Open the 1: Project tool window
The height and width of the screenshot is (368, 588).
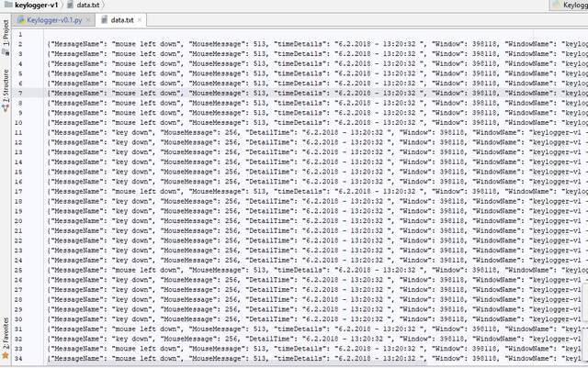(x=6, y=37)
